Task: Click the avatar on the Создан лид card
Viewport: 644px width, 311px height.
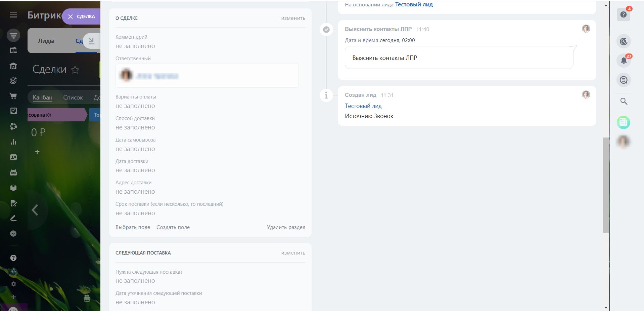Action: click(586, 95)
